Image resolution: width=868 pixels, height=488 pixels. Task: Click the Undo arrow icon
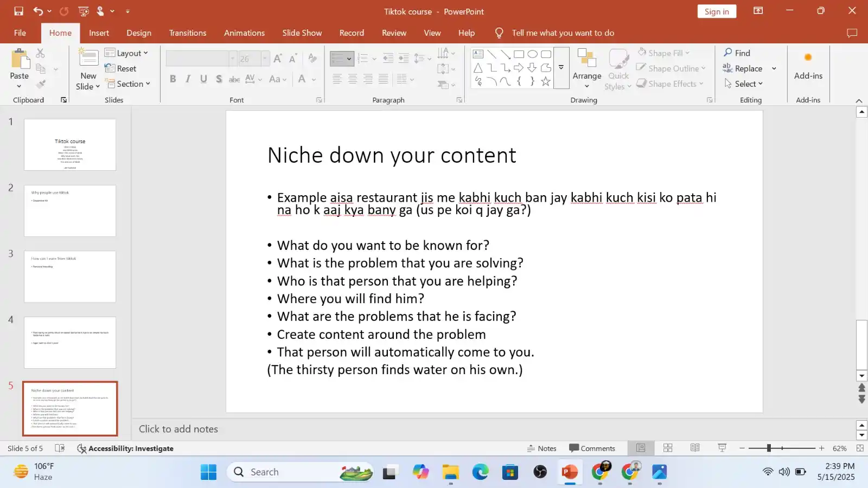(x=38, y=11)
